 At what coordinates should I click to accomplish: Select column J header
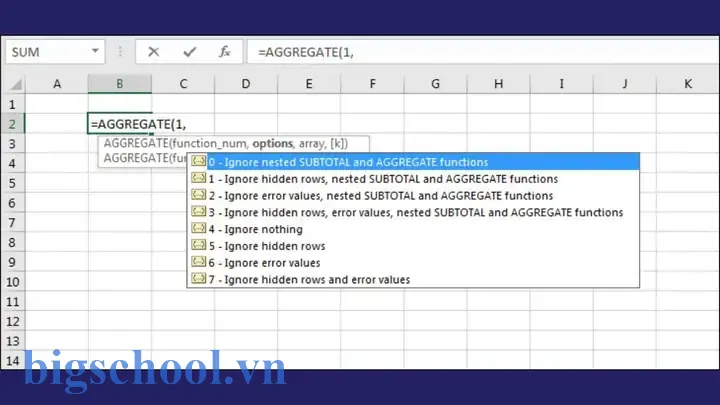coord(624,84)
